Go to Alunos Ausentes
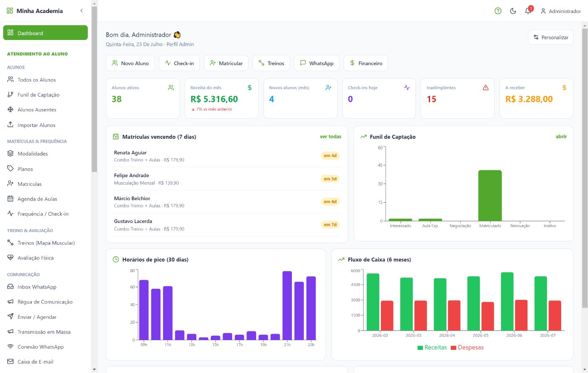This screenshot has height=373, width=588. [45, 110]
